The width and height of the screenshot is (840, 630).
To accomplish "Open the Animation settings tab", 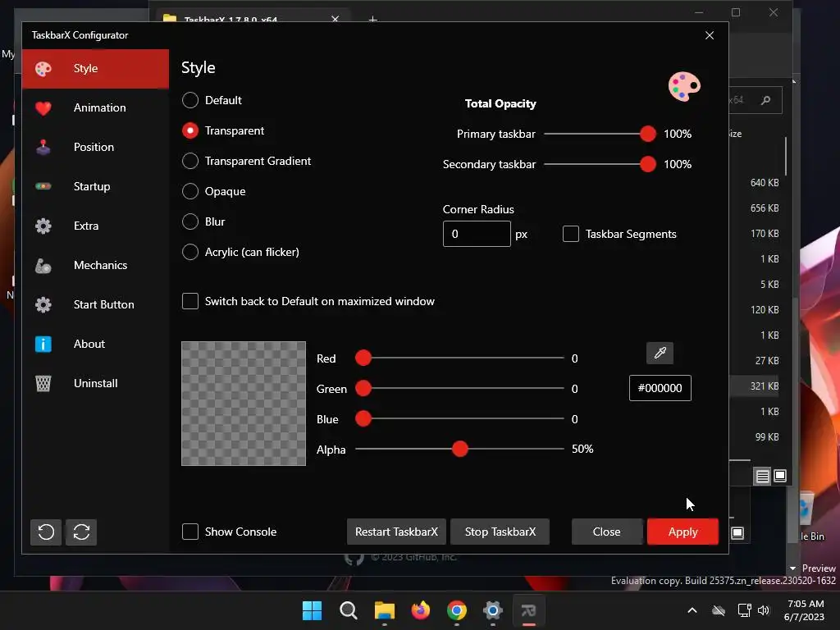I will [95, 107].
